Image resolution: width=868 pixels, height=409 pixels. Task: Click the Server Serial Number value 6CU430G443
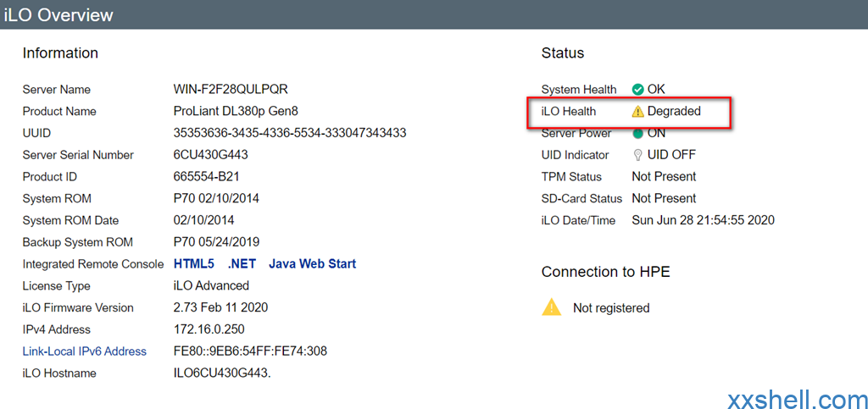tap(211, 155)
